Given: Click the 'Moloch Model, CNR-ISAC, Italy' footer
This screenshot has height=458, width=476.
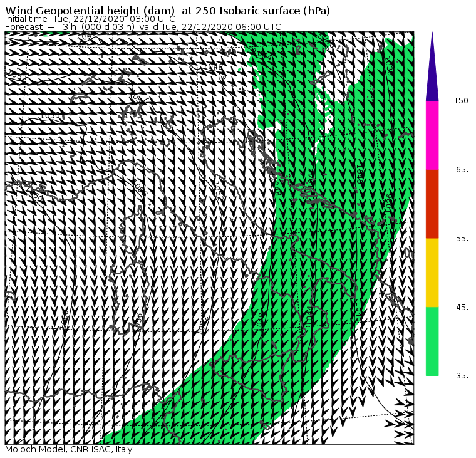Looking at the screenshot, I should (69, 449).
